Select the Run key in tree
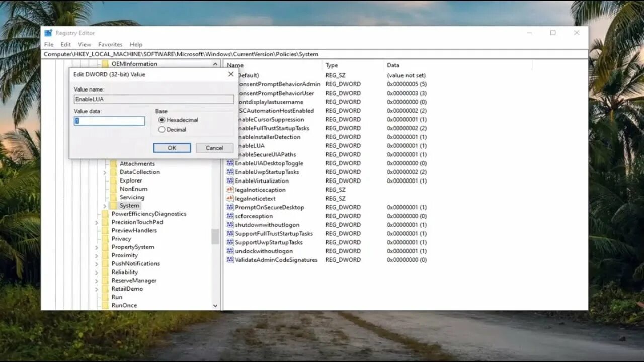The width and height of the screenshot is (644, 362). [x=117, y=297]
